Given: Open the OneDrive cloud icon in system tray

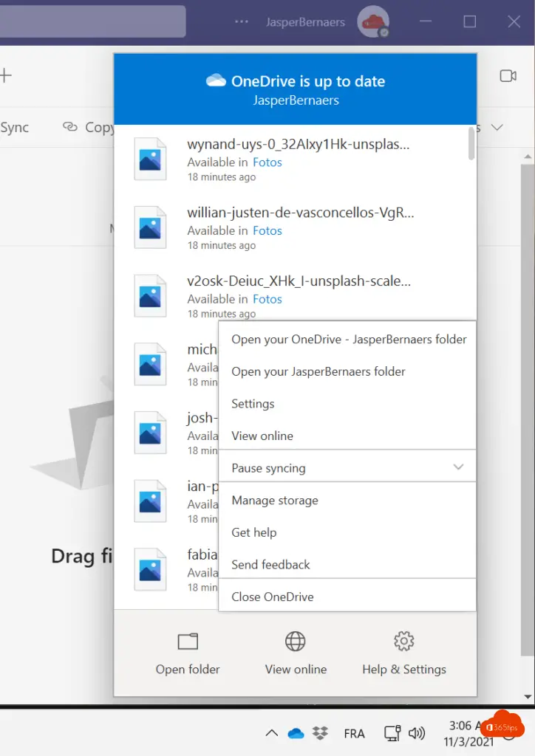Looking at the screenshot, I should [296, 733].
